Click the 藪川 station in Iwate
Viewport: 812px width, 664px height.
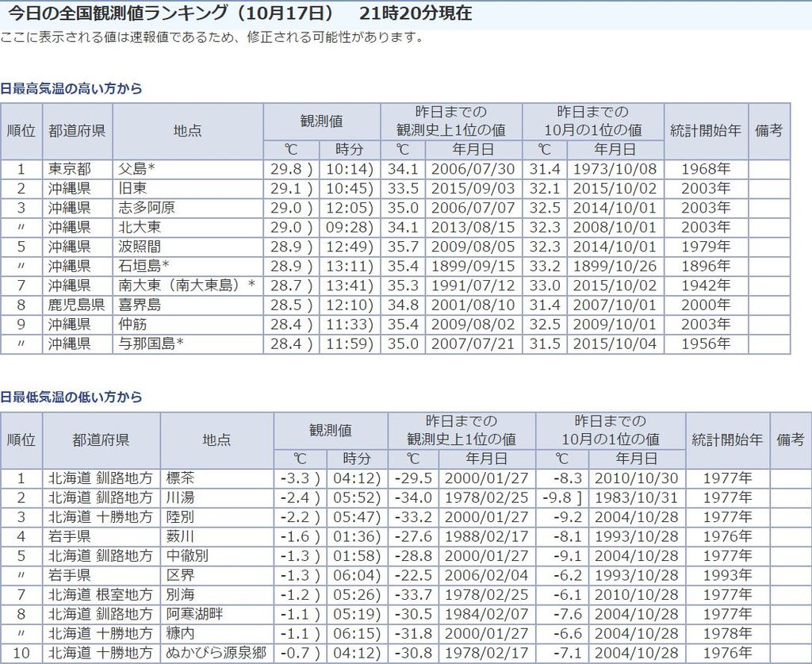click(180, 536)
